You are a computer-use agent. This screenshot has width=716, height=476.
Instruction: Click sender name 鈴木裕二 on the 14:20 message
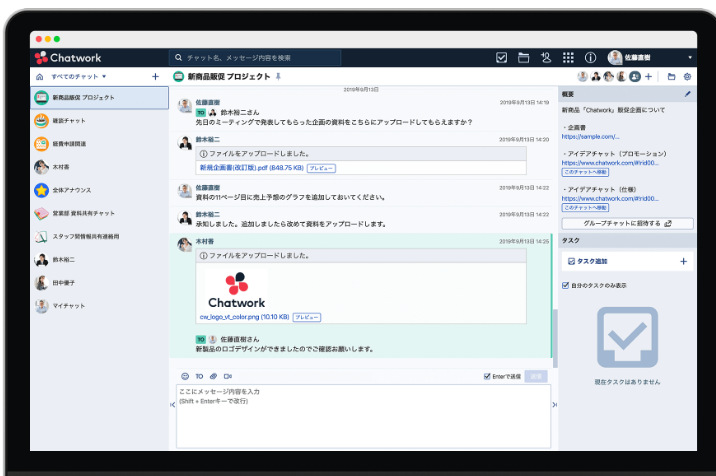208,139
